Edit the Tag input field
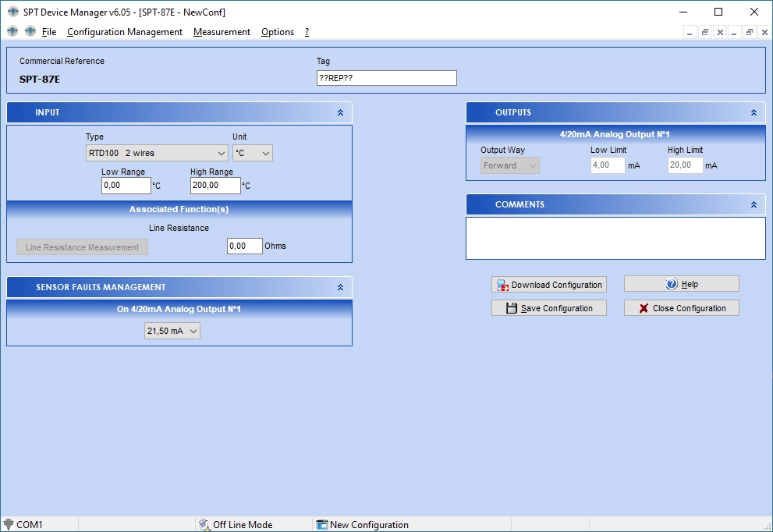773x532 pixels. point(387,78)
